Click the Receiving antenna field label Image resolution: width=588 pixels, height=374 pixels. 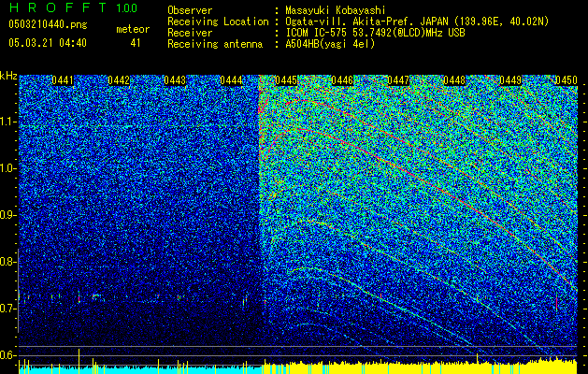(215, 44)
